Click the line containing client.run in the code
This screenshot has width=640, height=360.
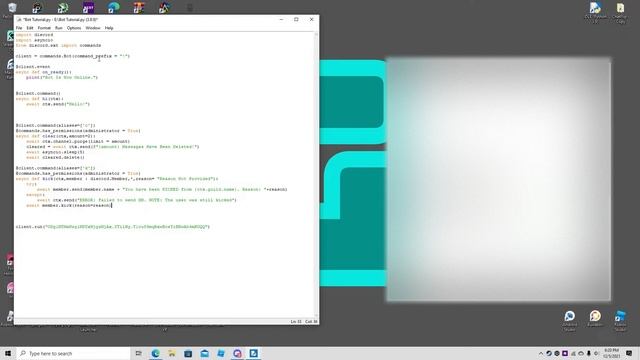(x=113, y=227)
